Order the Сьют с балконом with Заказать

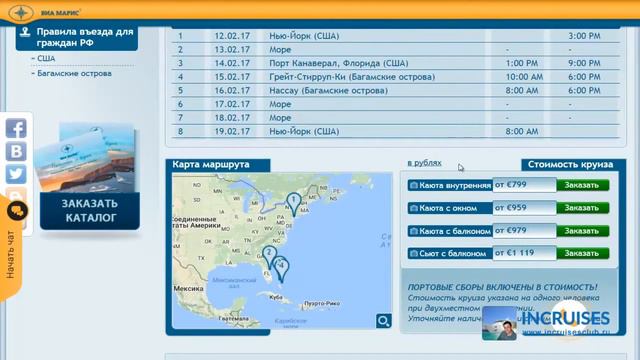[x=582, y=253]
